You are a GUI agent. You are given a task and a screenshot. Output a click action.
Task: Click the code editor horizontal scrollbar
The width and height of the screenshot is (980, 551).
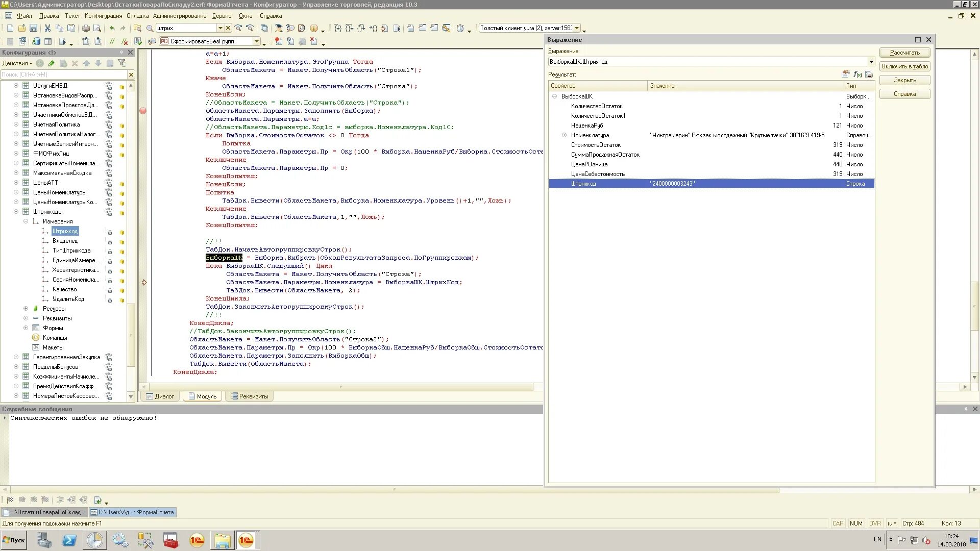pyautogui.click(x=341, y=387)
